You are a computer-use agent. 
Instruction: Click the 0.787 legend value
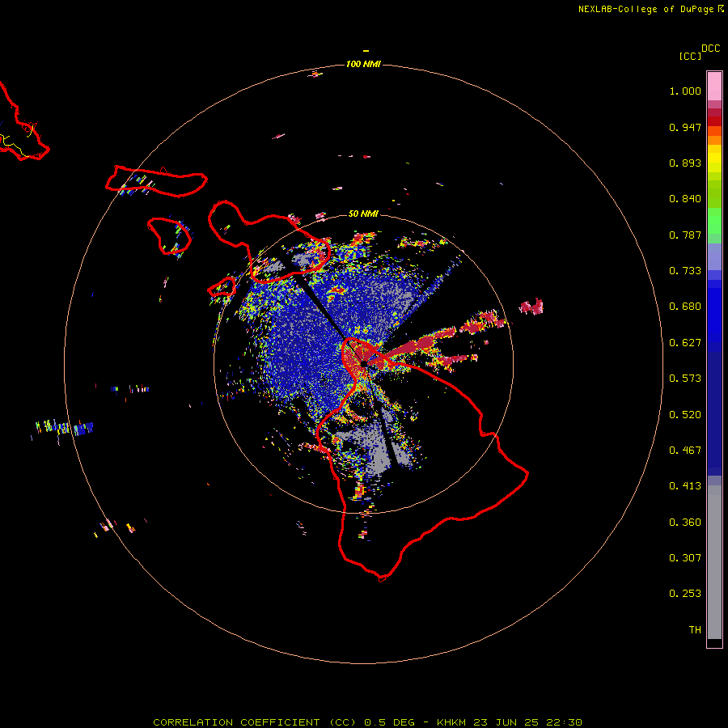(x=685, y=235)
